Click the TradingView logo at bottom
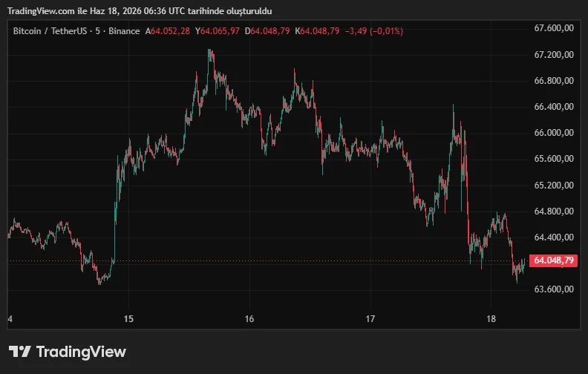This screenshot has height=374, width=588. click(x=68, y=352)
